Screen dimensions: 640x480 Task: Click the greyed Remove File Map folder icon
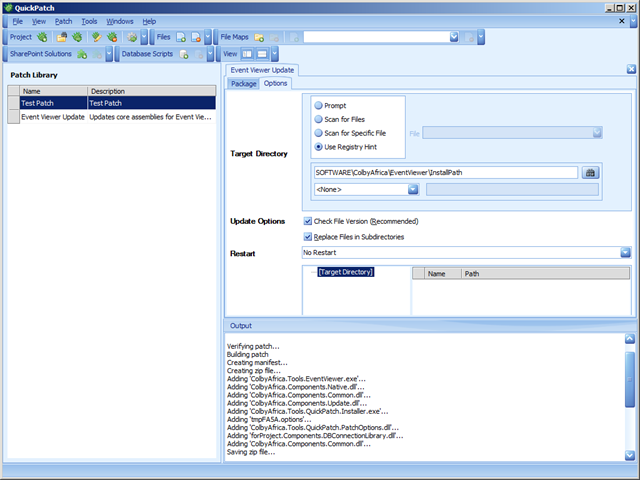(275, 37)
